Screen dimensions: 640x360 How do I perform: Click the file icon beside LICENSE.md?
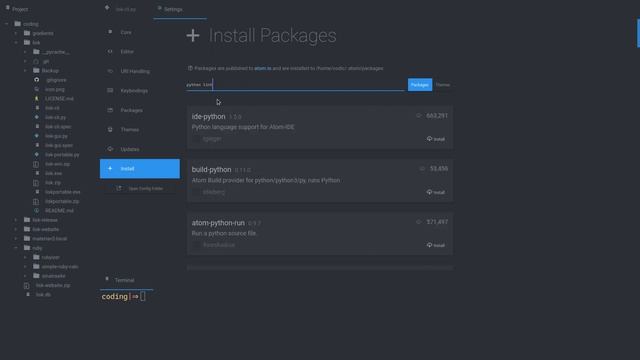pos(37,98)
